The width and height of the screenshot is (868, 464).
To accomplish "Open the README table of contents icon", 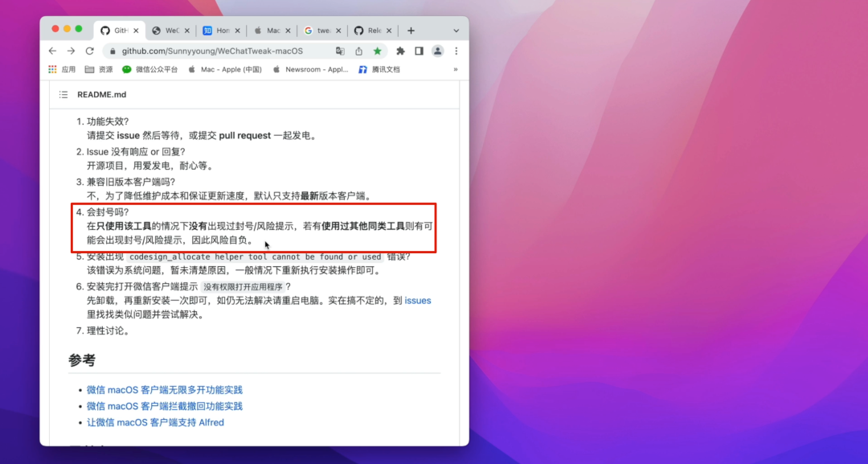I will (63, 94).
